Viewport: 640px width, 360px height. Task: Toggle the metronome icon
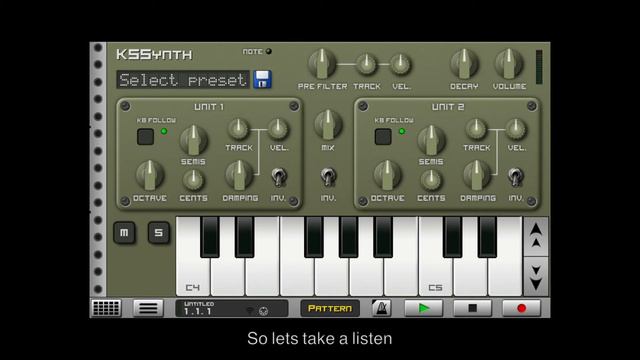pos(382,308)
